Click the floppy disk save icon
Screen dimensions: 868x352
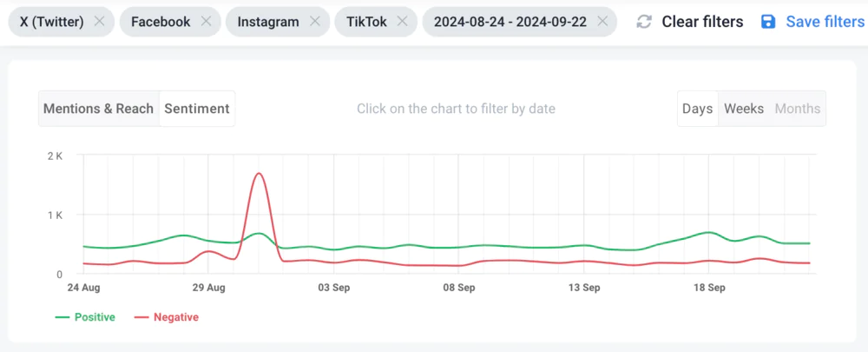[768, 22]
